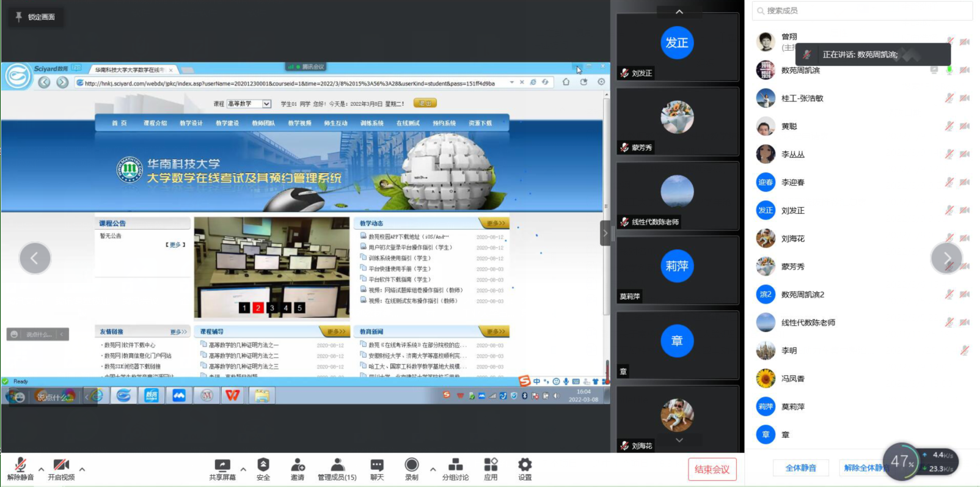
Task: Click the 邀请 invite participants icon
Action: pyautogui.click(x=298, y=469)
